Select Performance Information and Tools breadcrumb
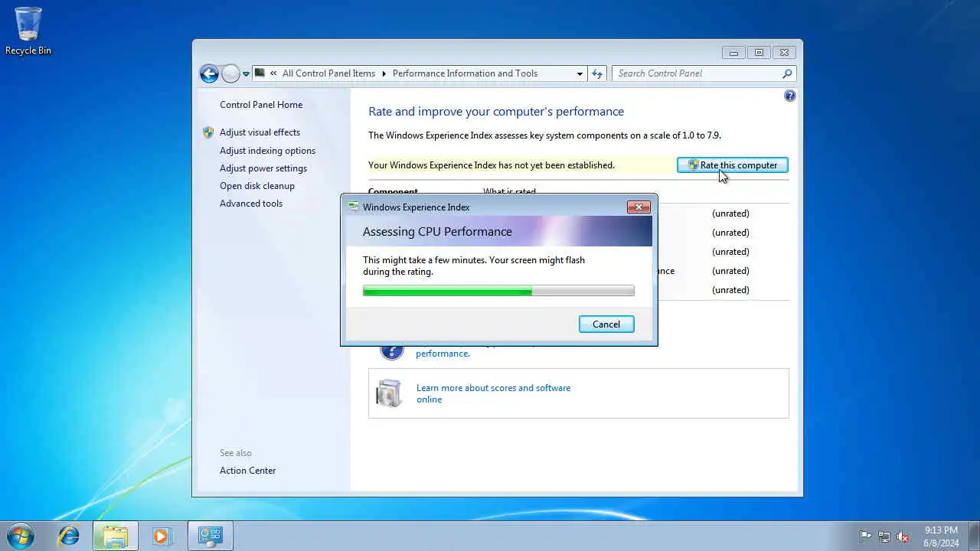The height and width of the screenshot is (551, 980). pyautogui.click(x=465, y=73)
